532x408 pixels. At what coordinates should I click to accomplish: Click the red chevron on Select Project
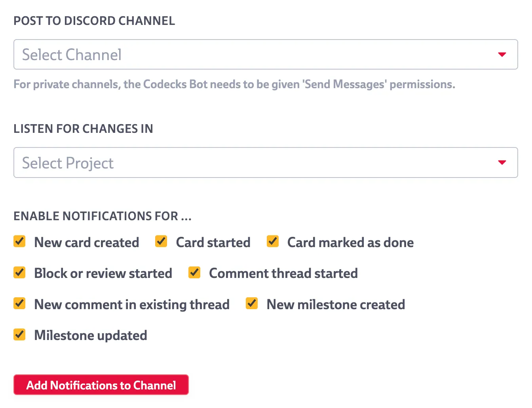point(502,162)
